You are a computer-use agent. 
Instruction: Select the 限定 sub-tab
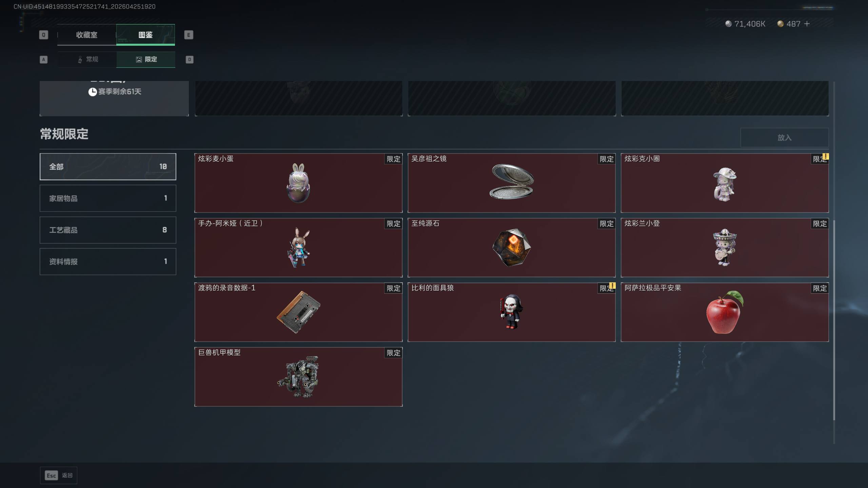click(x=146, y=59)
